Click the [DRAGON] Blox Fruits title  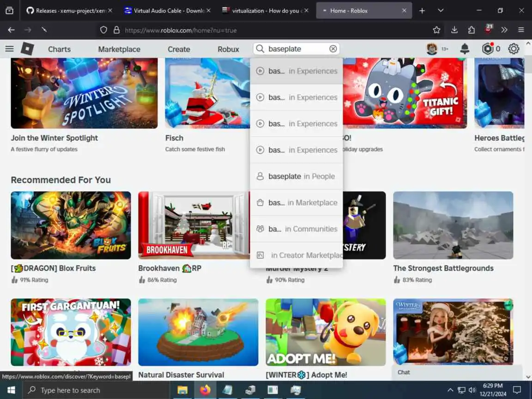[53, 268]
